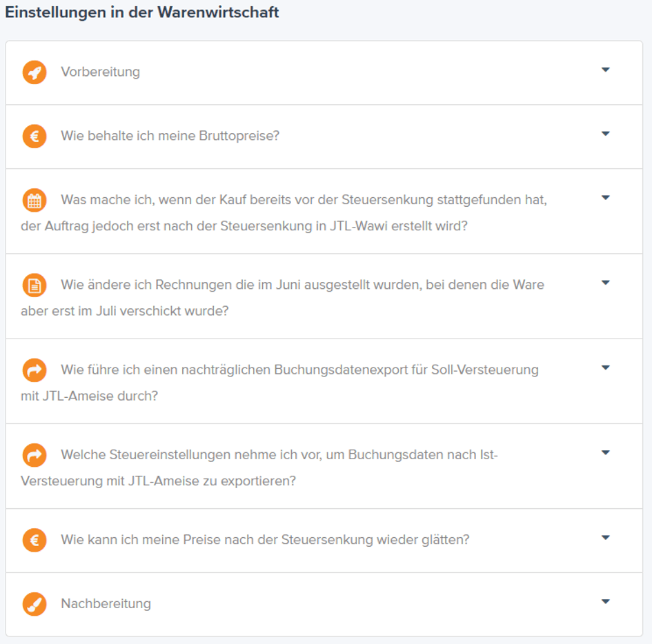
Task: Click the arrow icon for Soll-Versteuerung export
Action: 34,370
